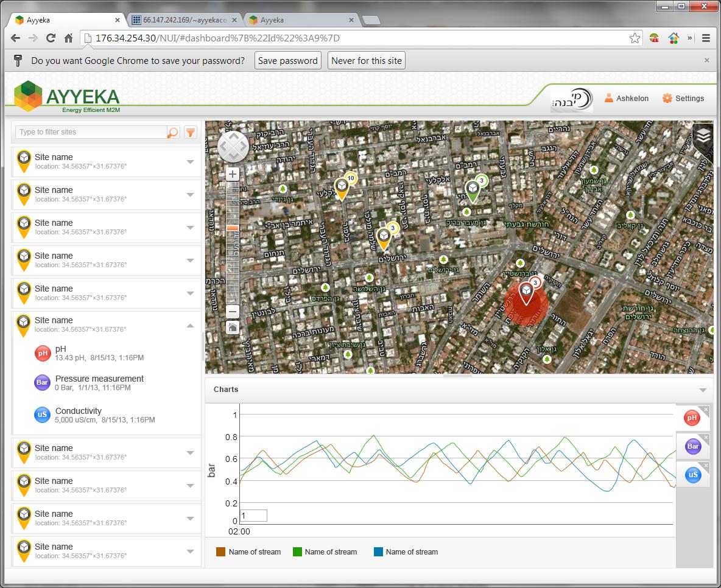Select the orange map marker with badge 3
721x588 pixels.
pos(384,238)
